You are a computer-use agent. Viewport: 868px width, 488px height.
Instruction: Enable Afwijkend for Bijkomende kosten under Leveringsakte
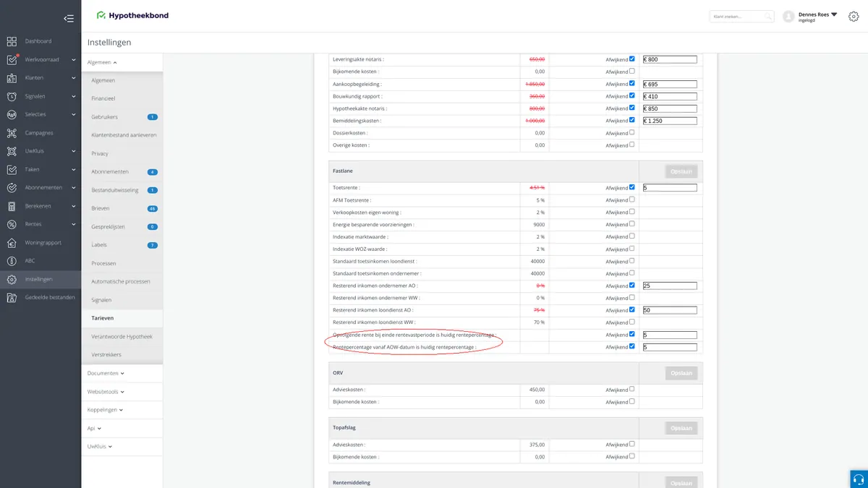(632, 72)
